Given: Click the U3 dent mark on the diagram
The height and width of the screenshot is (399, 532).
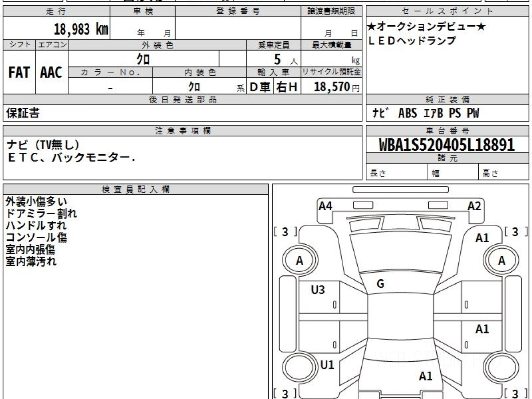Looking at the screenshot, I should (x=318, y=290).
